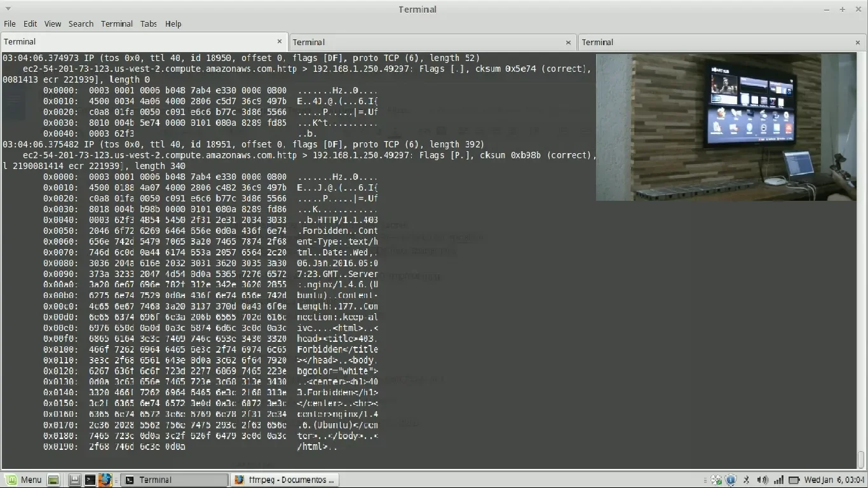Open the Help menu
The image size is (868, 488).
pos(173,24)
